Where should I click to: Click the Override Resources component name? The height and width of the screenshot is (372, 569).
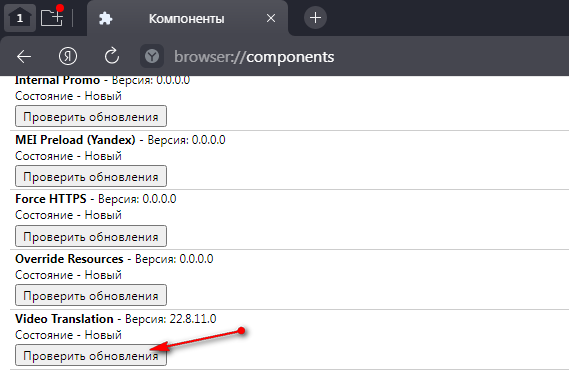pyautogui.click(x=69, y=259)
